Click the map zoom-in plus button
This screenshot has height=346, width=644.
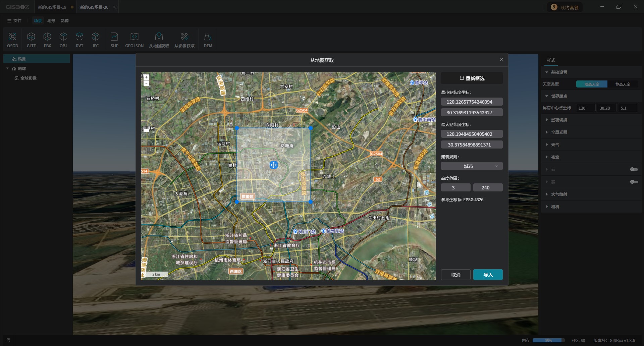[x=146, y=77]
